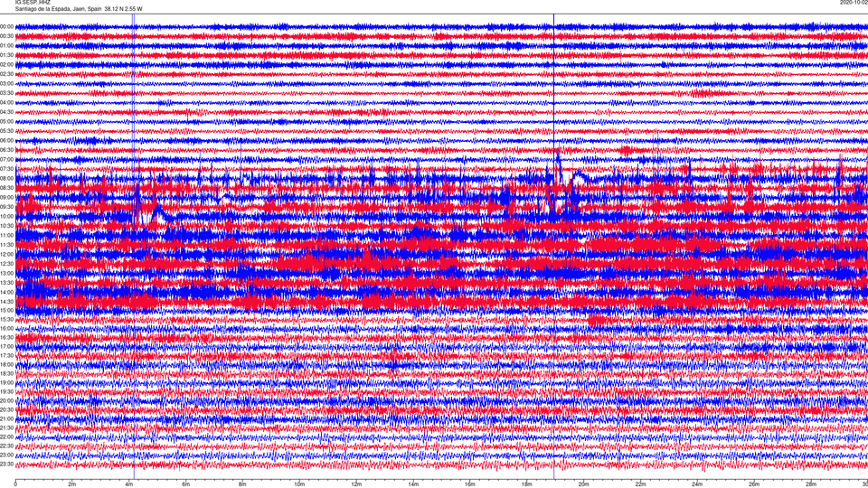The width and height of the screenshot is (868, 488).
Task: Select the 28m axis tick label
Action: (811, 484)
